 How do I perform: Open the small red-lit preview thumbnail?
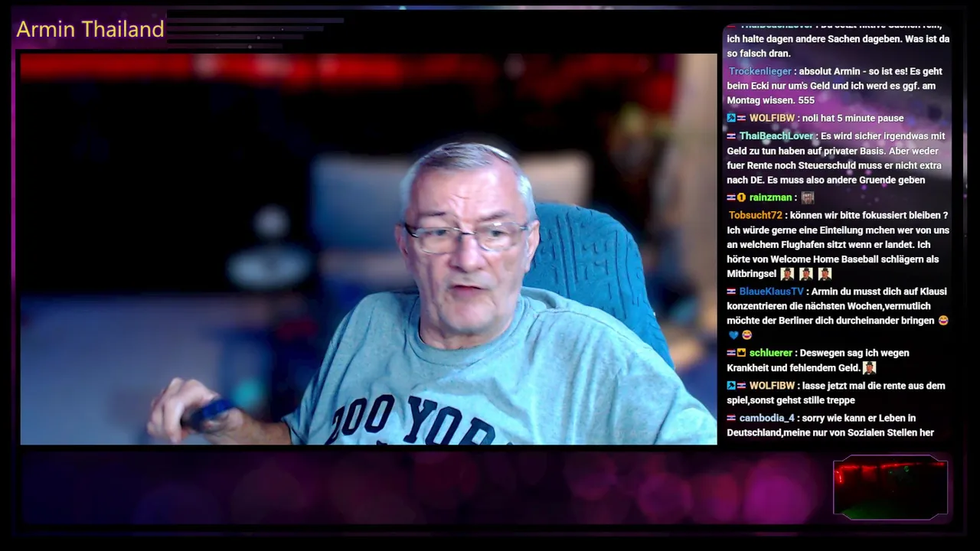890,487
